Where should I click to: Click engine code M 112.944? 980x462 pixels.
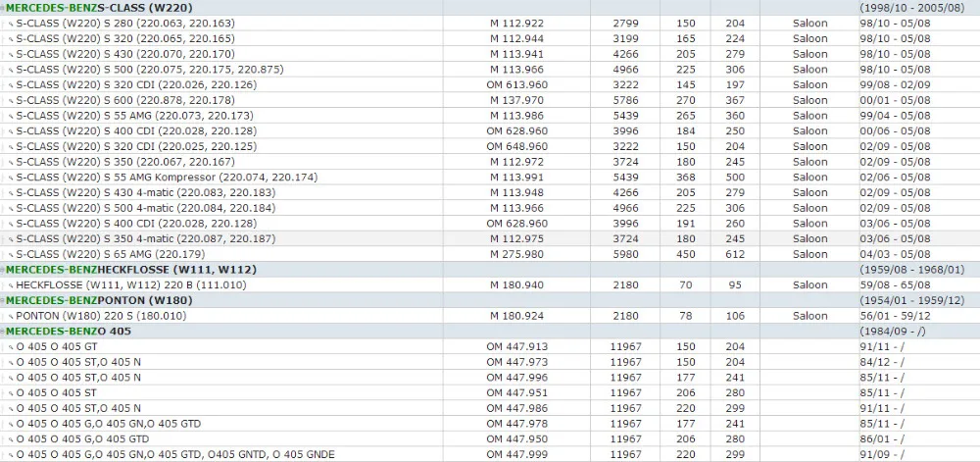click(516, 39)
